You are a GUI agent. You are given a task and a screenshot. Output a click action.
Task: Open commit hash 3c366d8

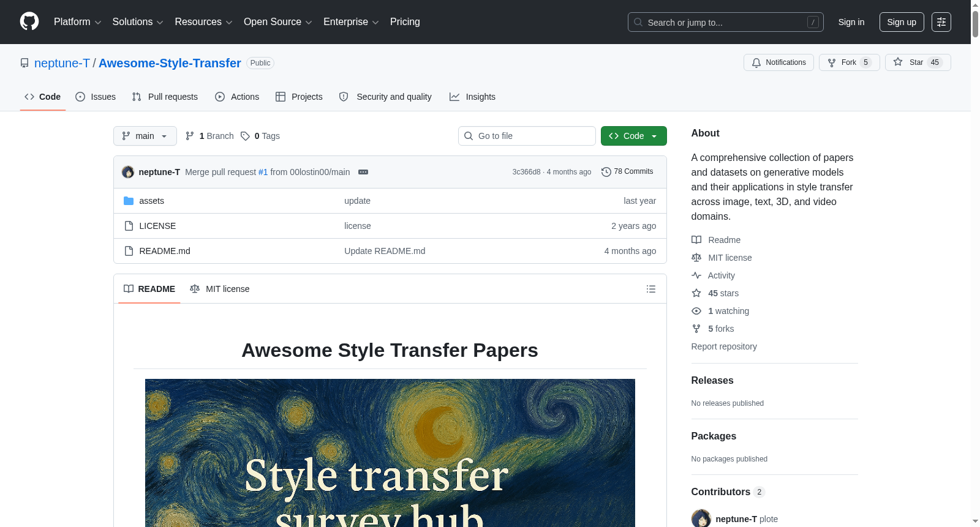tap(526, 172)
